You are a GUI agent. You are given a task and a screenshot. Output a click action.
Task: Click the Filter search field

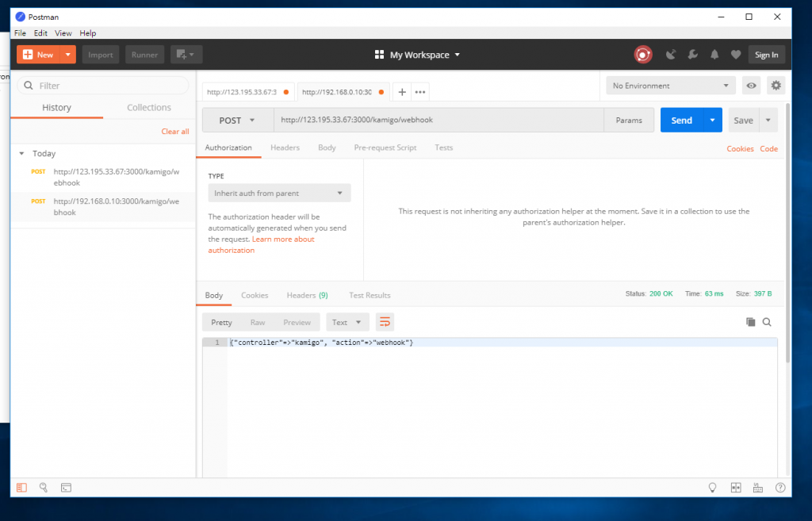point(103,86)
